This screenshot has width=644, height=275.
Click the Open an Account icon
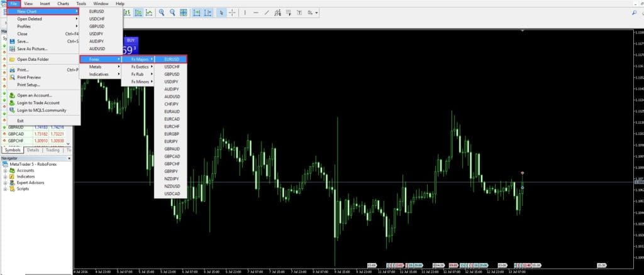tap(12, 95)
